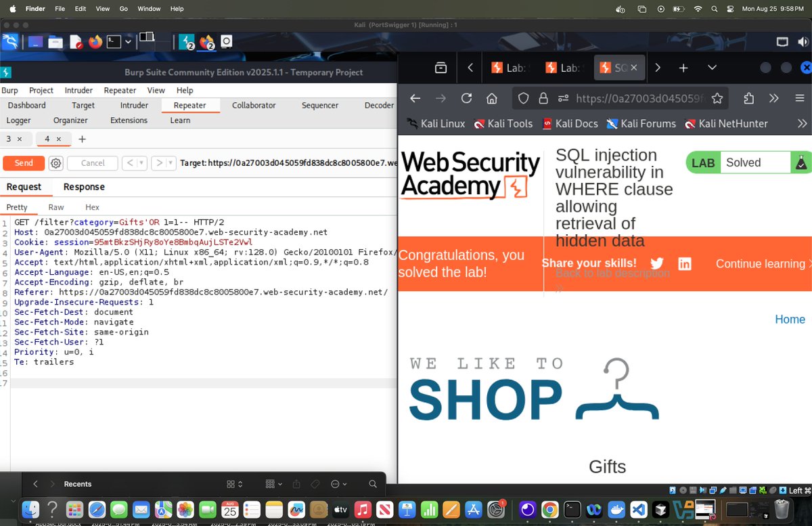Share on LinkedIn icon
Image resolution: width=812 pixels, height=526 pixels.
685,263
